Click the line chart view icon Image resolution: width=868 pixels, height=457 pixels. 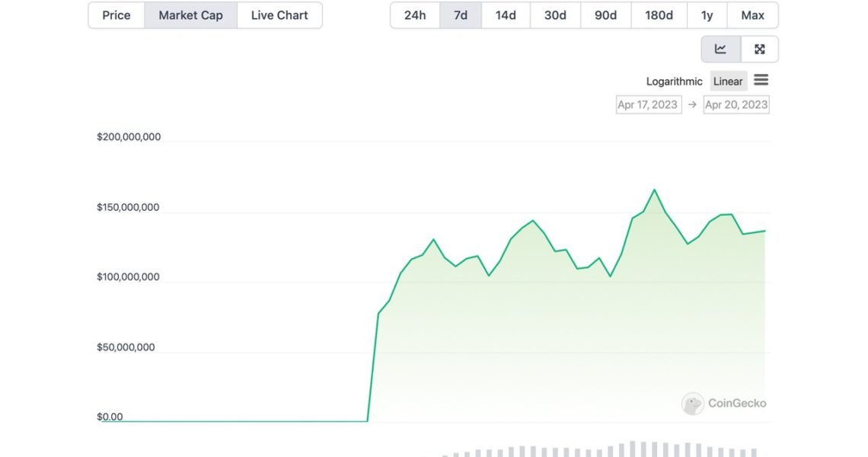pyautogui.click(x=720, y=50)
